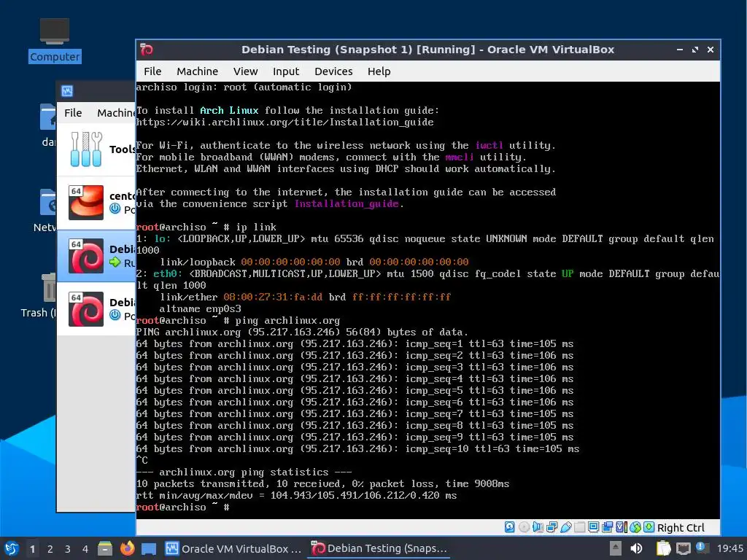Click the keyboard capture arrow icon
Screen dimensions: 747x560
click(649, 527)
